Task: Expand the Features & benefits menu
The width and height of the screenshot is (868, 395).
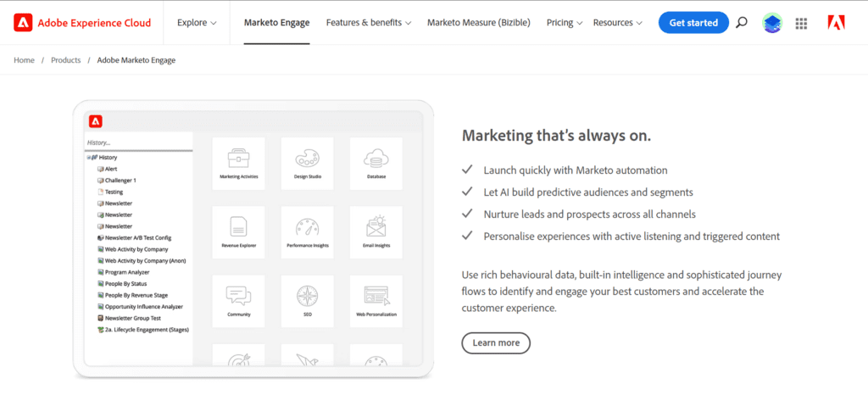Action: (x=369, y=23)
